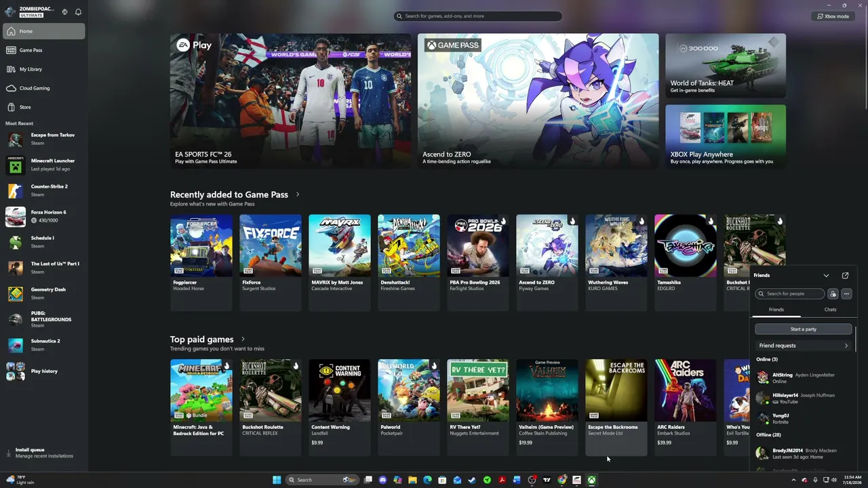Open the ARC Raiders game card
The height and width of the screenshot is (488, 868).
click(x=686, y=407)
